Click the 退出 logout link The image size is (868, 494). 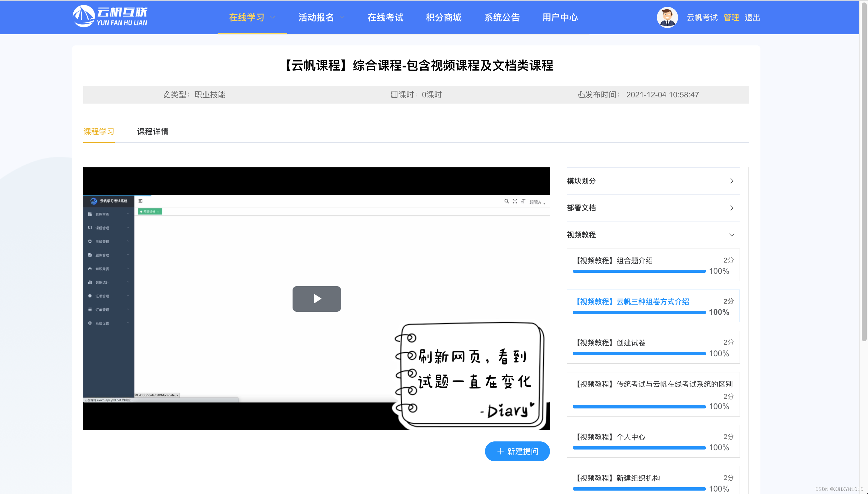pos(752,17)
